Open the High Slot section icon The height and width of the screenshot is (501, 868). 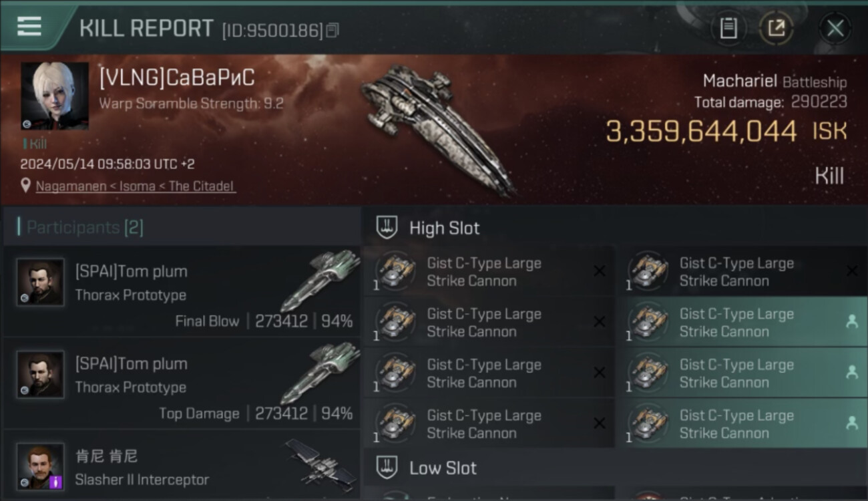click(387, 228)
